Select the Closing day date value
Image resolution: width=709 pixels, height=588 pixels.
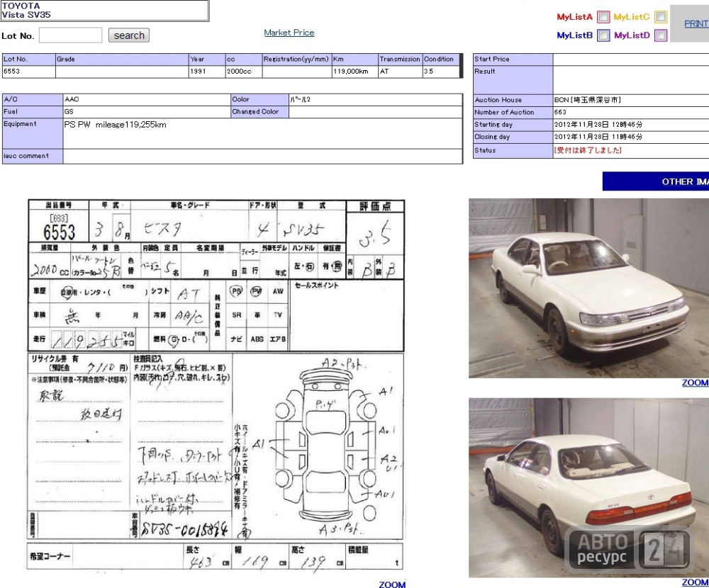click(x=598, y=137)
